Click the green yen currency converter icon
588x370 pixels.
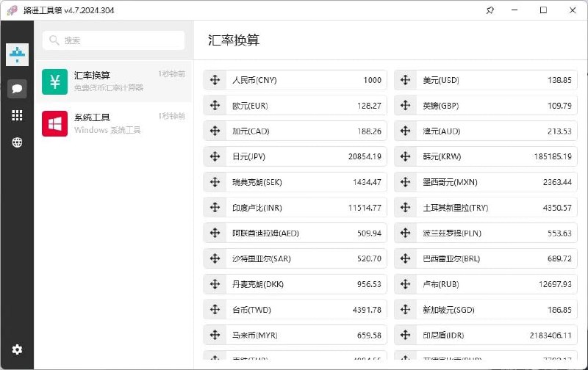[x=55, y=81]
